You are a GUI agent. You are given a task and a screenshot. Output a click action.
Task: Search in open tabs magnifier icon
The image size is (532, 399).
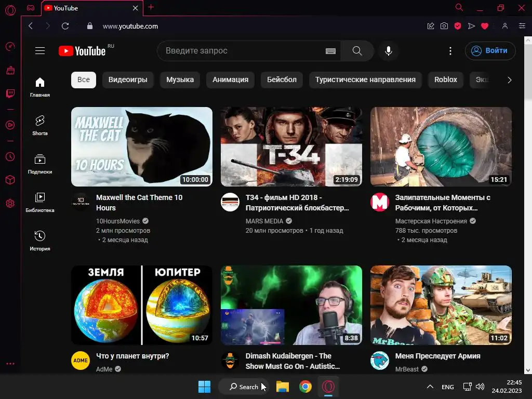pos(459,7)
